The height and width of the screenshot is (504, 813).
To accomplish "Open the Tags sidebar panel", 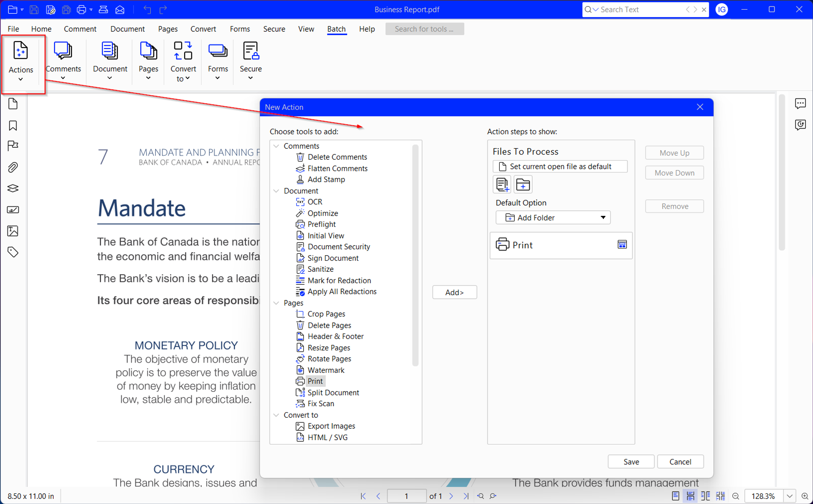I will [x=13, y=252].
